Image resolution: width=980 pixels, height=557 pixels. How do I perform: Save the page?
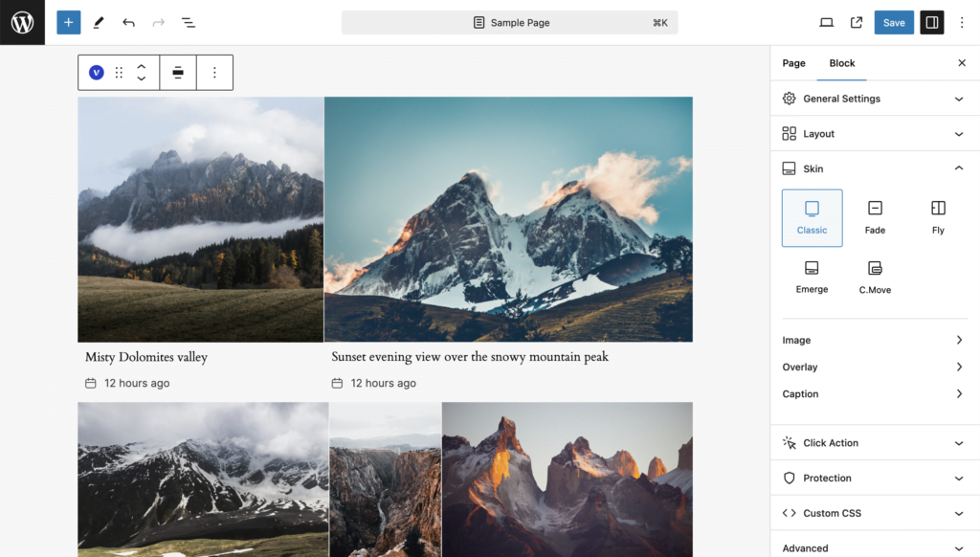(894, 23)
